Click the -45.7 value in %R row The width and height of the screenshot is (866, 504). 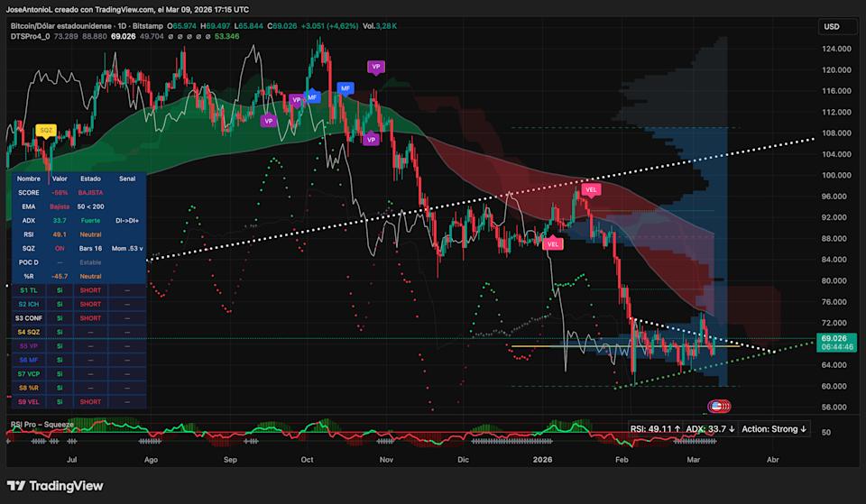click(60, 276)
